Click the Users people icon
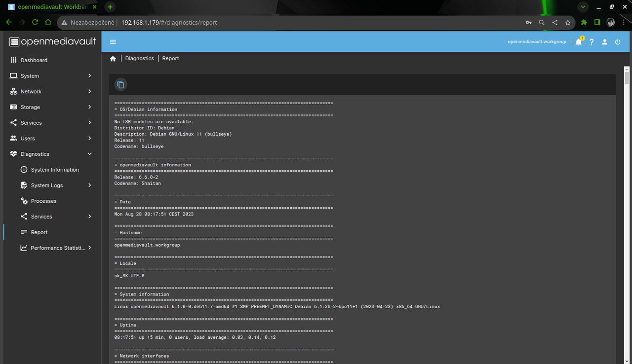632x364 pixels. [13, 139]
